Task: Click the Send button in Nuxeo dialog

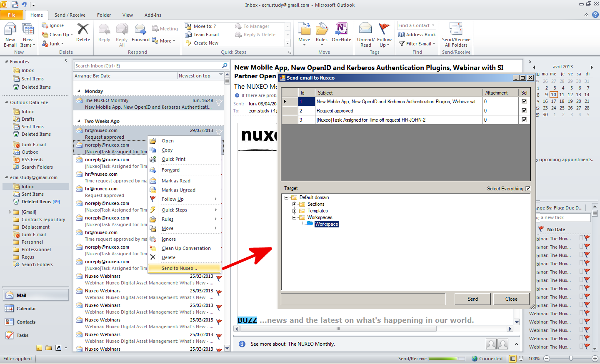Action: (x=472, y=299)
